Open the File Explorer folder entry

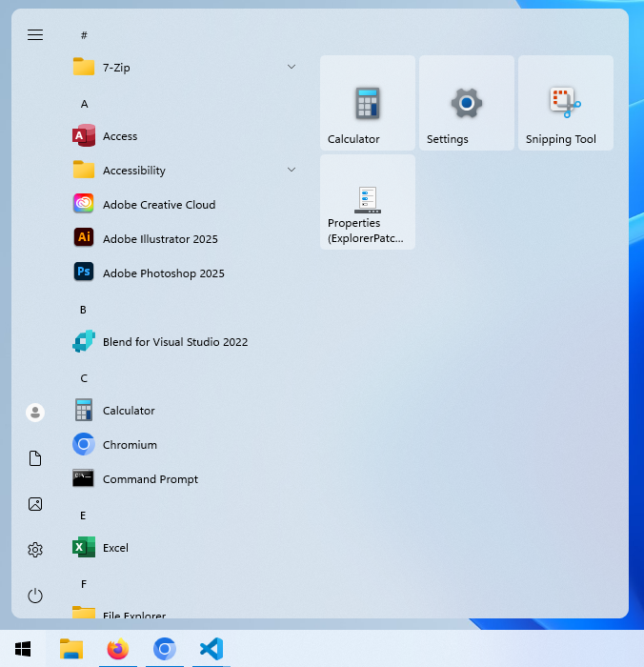coord(185,613)
